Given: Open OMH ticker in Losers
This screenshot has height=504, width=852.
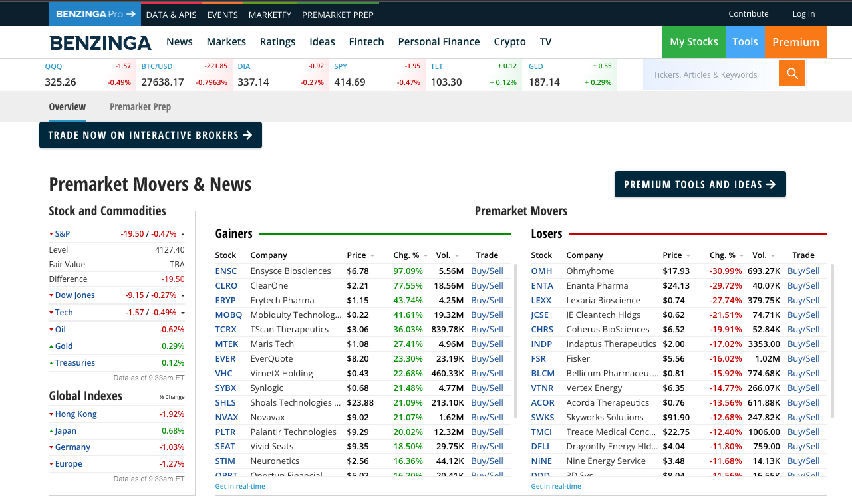Looking at the screenshot, I should 541,271.
